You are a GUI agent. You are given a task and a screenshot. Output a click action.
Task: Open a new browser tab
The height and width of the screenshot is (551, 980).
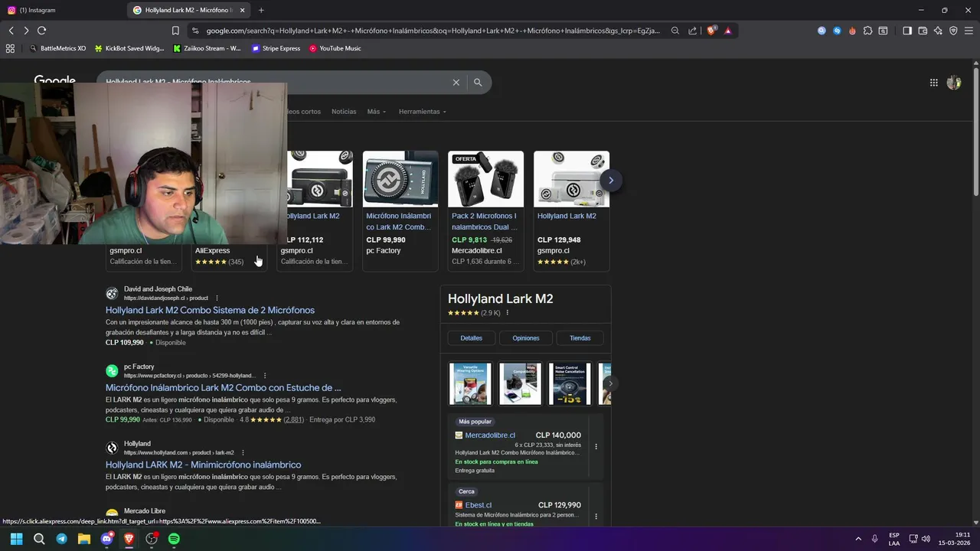[261, 10]
